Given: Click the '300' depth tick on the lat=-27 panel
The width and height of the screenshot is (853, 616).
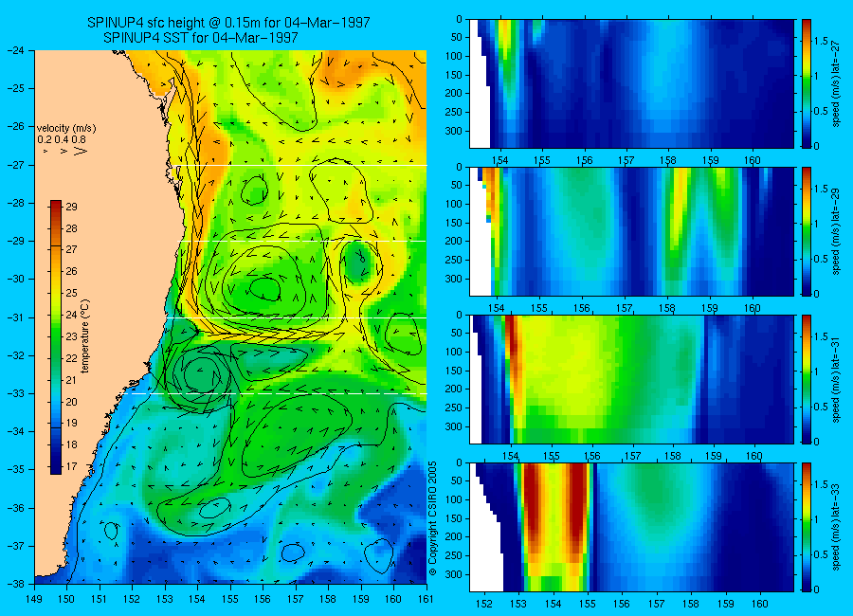Looking at the screenshot, I should click(x=454, y=131).
